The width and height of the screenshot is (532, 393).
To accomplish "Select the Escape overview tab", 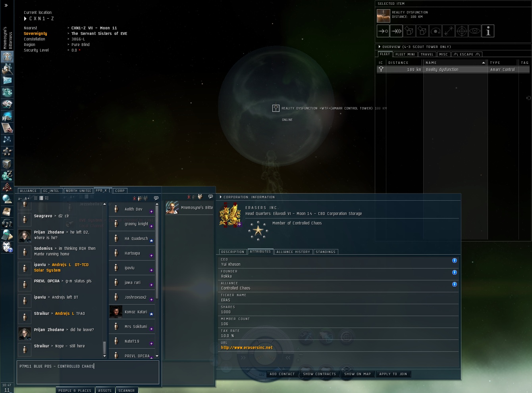I will click(x=467, y=54).
